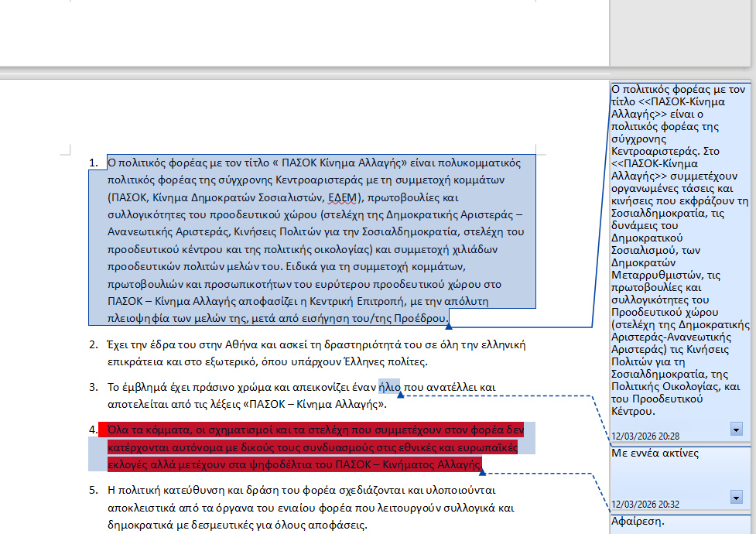
Task: Open the 20:28 comment's dropdown menu
Action: (x=736, y=429)
